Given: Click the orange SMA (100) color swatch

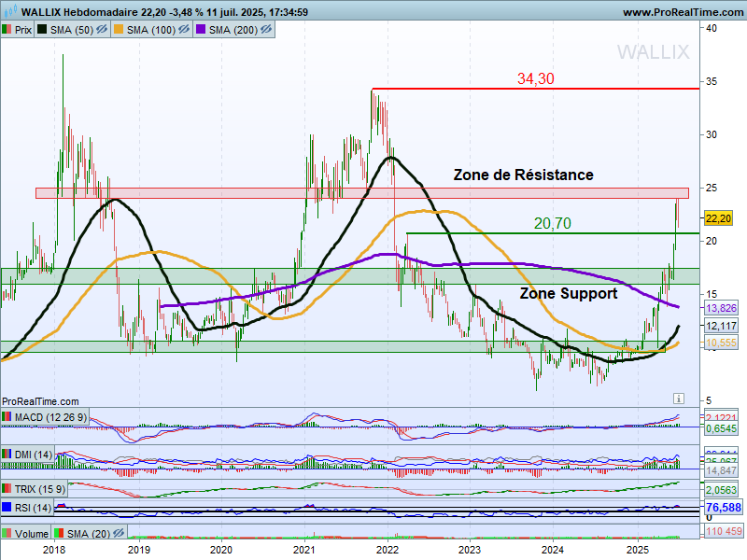Looking at the screenshot, I should pyautogui.click(x=119, y=30).
